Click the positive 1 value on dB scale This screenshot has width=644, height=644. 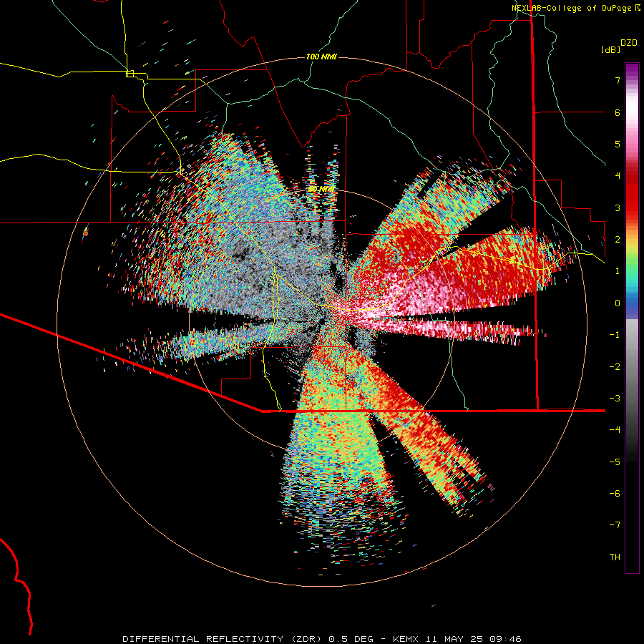[618, 271]
